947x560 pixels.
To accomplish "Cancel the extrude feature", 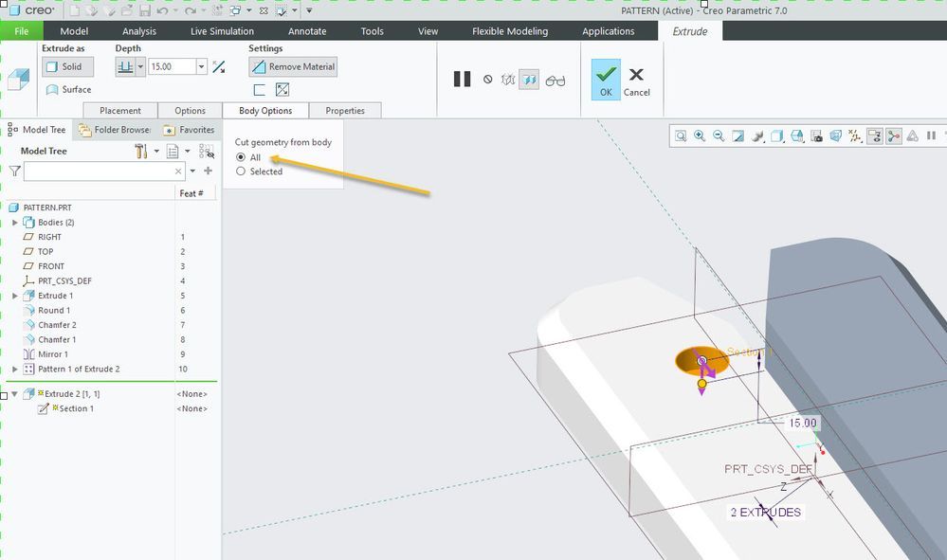I will [x=636, y=80].
